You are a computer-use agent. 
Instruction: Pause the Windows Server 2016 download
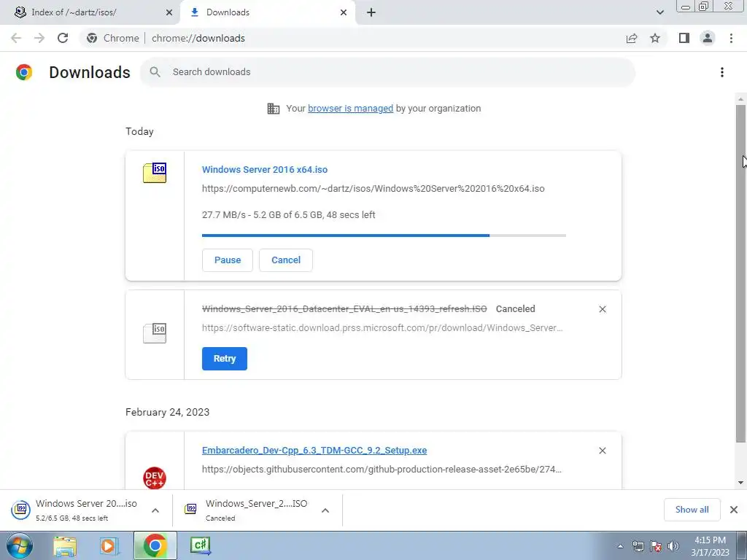[228, 260]
